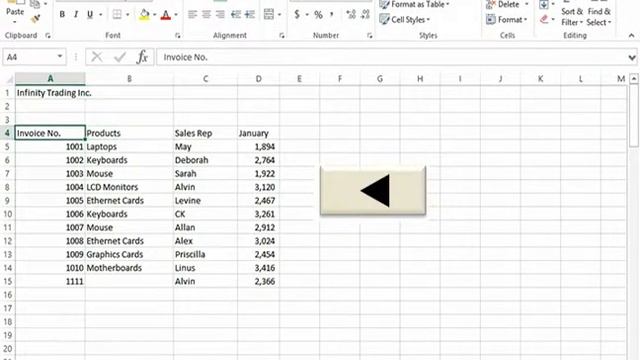
Task: Click the cell containing Motherboards
Action: pos(129,268)
